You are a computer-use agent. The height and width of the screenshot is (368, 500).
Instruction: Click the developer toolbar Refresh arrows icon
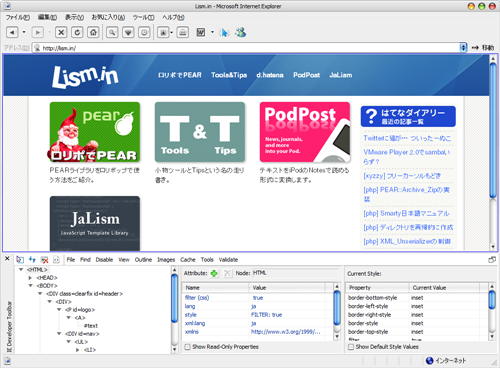32,259
